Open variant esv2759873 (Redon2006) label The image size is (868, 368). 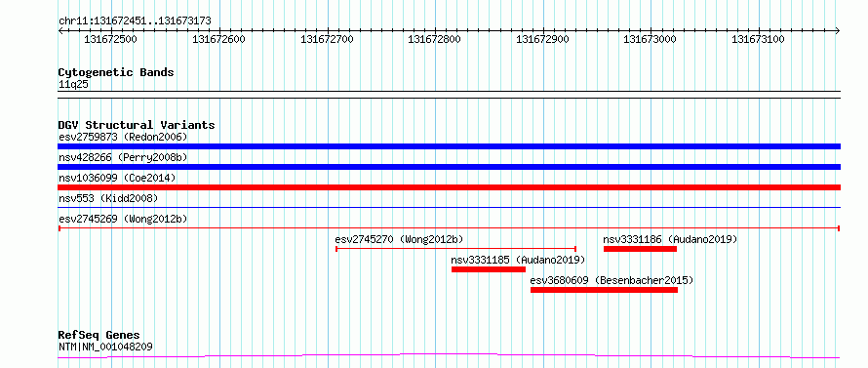click(123, 137)
